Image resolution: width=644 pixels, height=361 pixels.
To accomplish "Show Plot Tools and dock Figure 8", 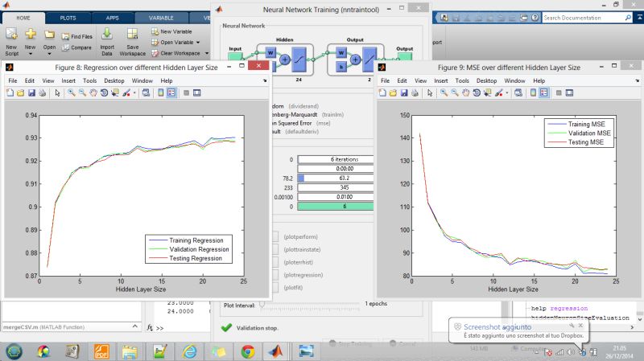I will 197,93.
